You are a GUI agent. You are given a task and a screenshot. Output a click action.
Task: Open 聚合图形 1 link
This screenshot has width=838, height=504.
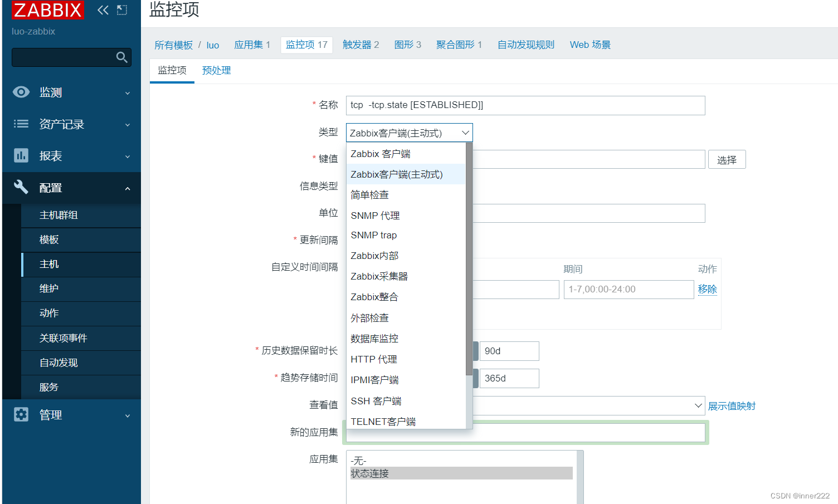tap(459, 45)
